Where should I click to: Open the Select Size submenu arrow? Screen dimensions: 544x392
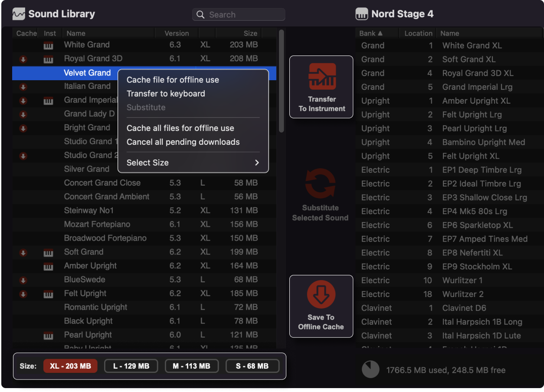click(257, 163)
